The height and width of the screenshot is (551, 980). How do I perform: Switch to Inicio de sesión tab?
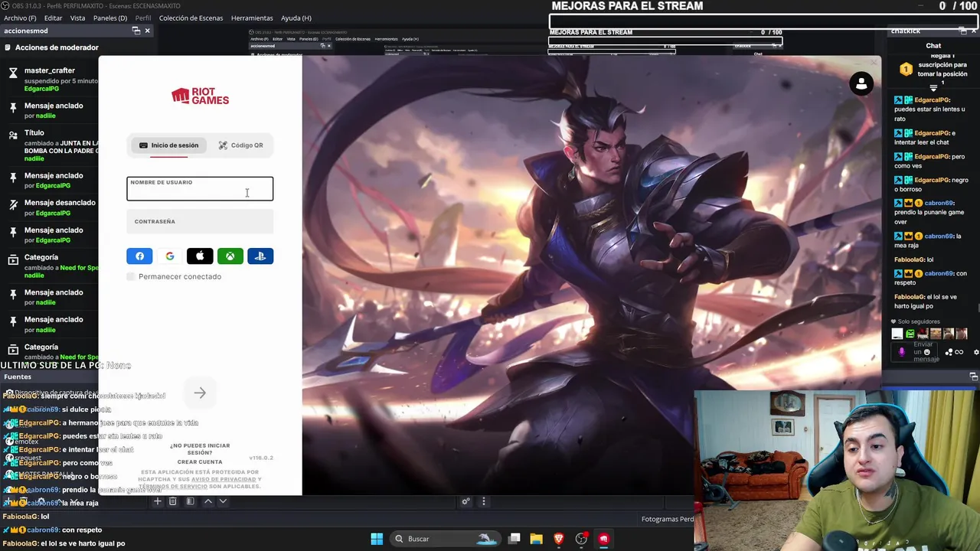coord(168,145)
